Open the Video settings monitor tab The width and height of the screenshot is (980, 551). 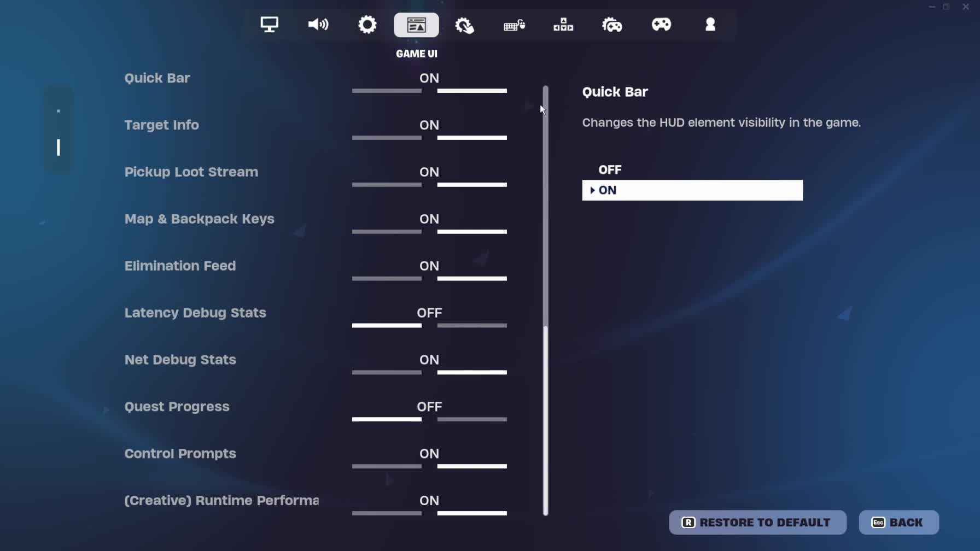(269, 25)
